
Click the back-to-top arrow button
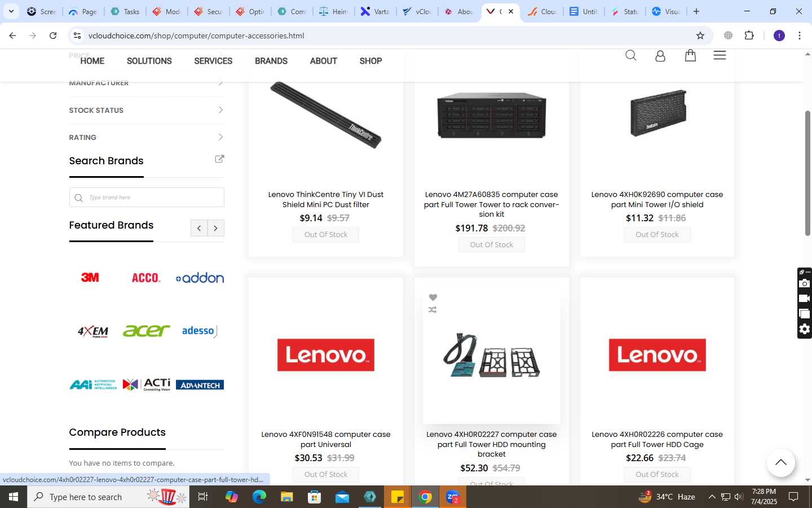coord(780,462)
